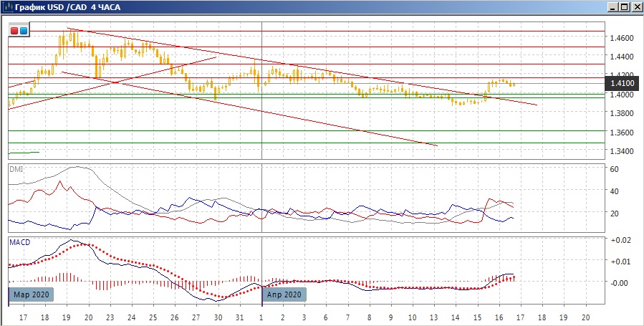Click date 20 at right end of axis
The height and width of the screenshot is (326, 644).
coord(586,317)
